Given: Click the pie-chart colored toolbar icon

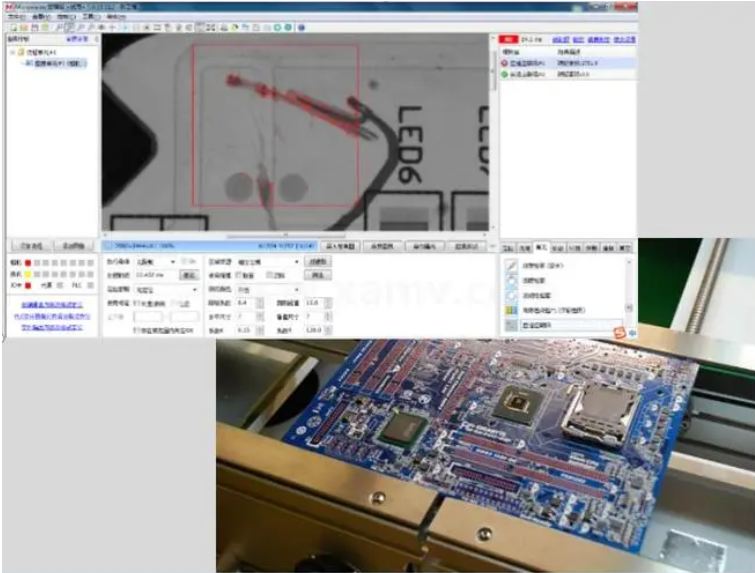Looking at the screenshot, I should [234, 27].
